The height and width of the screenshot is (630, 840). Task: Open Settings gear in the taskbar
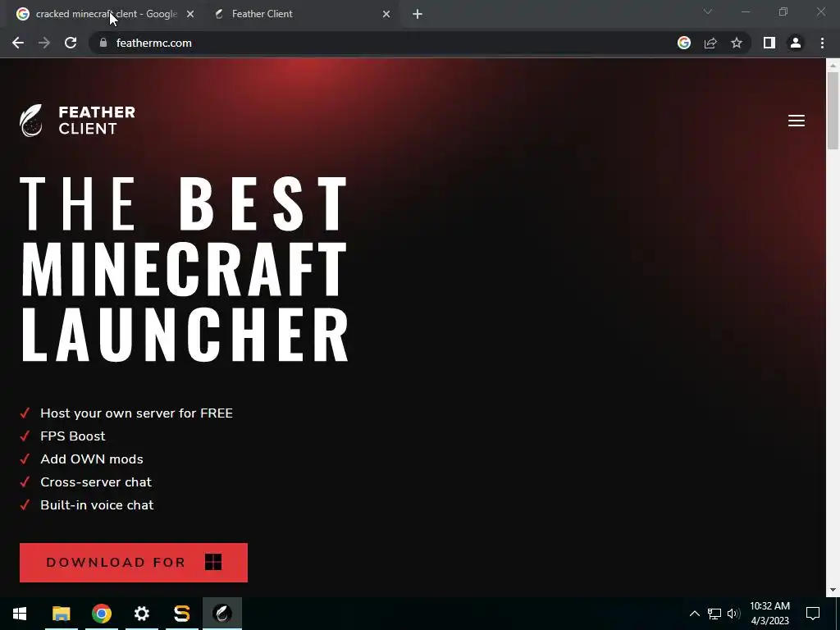point(141,614)
